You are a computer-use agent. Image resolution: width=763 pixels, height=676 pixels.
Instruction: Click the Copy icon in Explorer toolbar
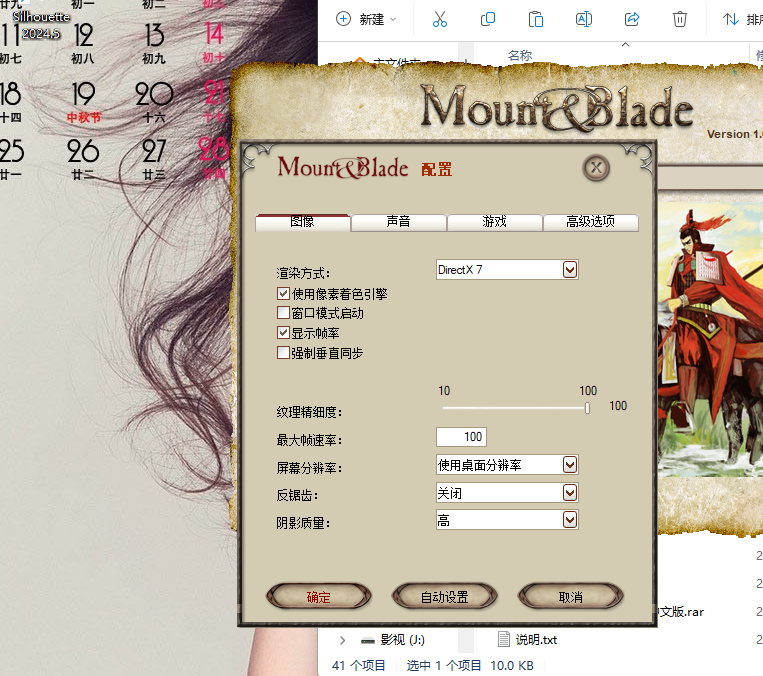(488, 19)
